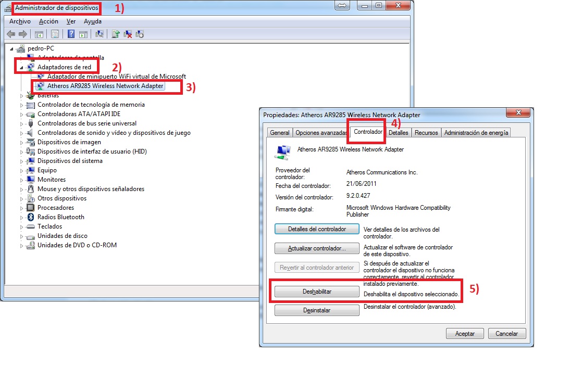The width and height of the screenshot is (570, 392).
Task: Click the pedro-PC computer icon in the tree
Action: click(x=21, y=48)
